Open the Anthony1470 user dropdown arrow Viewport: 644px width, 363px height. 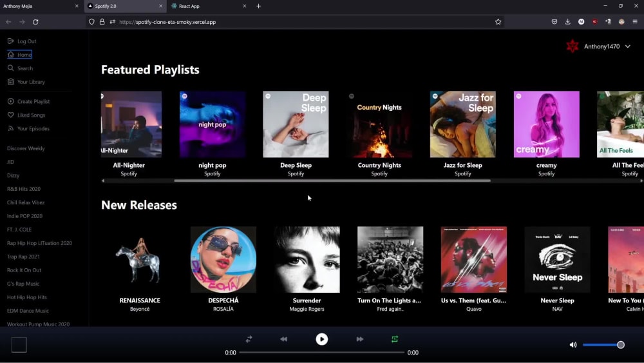click(627, 46)
